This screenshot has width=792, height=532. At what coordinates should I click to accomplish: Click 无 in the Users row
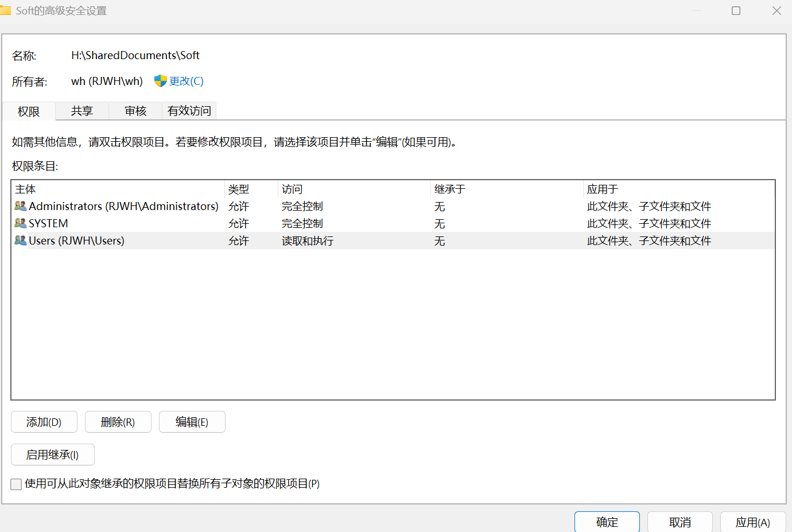[x=440, y=240]
